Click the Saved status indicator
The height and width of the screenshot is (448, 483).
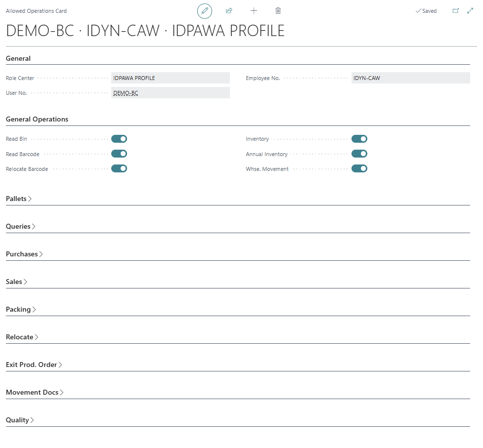pos(426,11)
